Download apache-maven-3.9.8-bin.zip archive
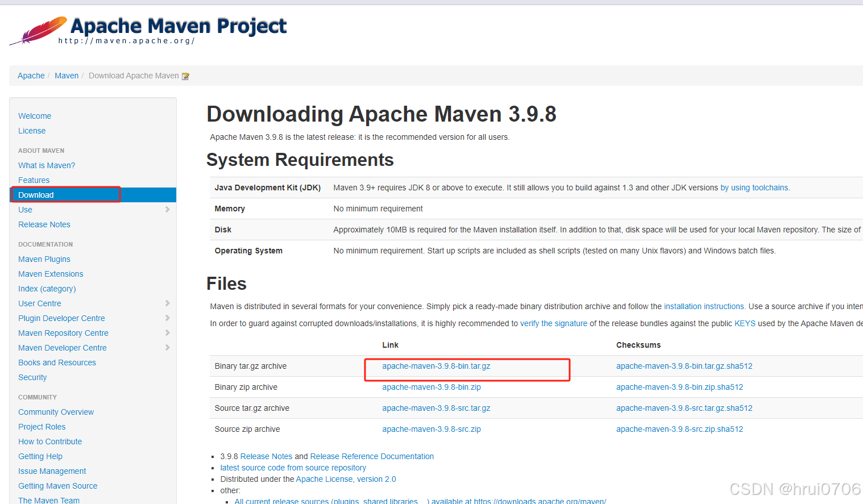 tap(431, 387)
